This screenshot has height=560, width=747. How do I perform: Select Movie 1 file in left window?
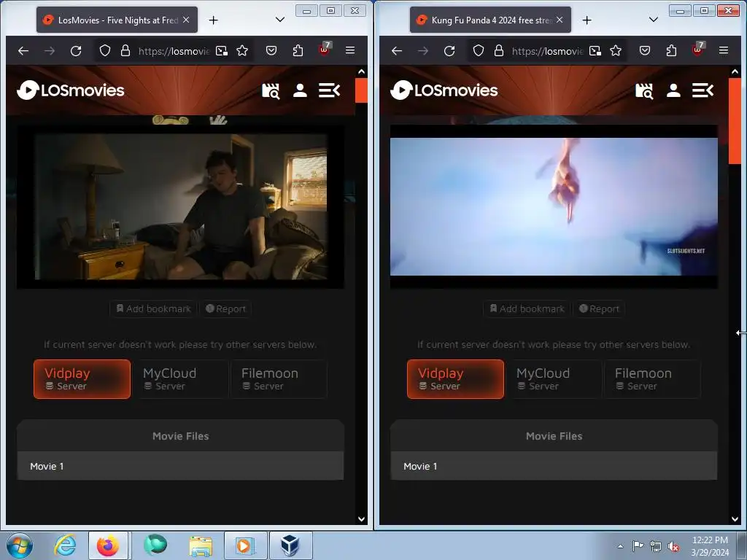click(181, 466)
